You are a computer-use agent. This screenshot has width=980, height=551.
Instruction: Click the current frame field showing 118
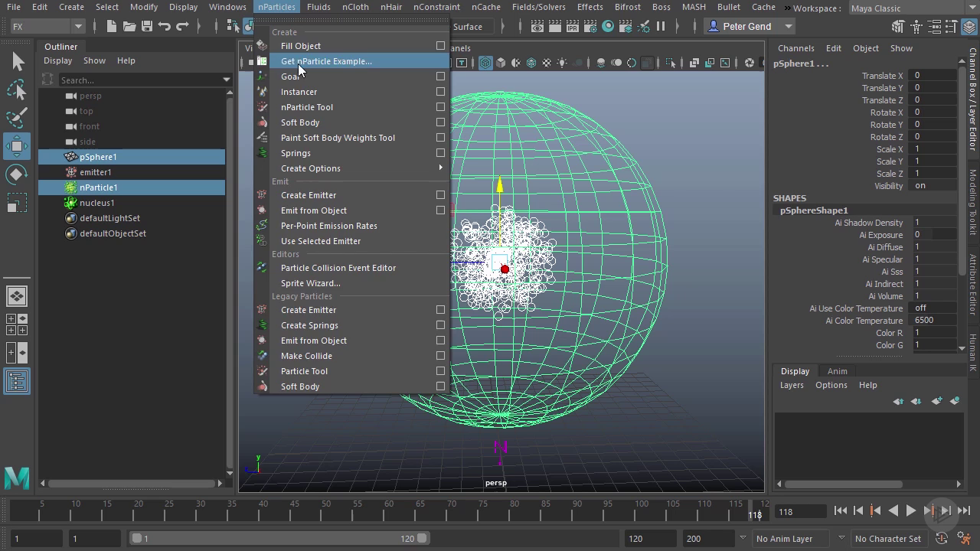[x=800, y=511]
